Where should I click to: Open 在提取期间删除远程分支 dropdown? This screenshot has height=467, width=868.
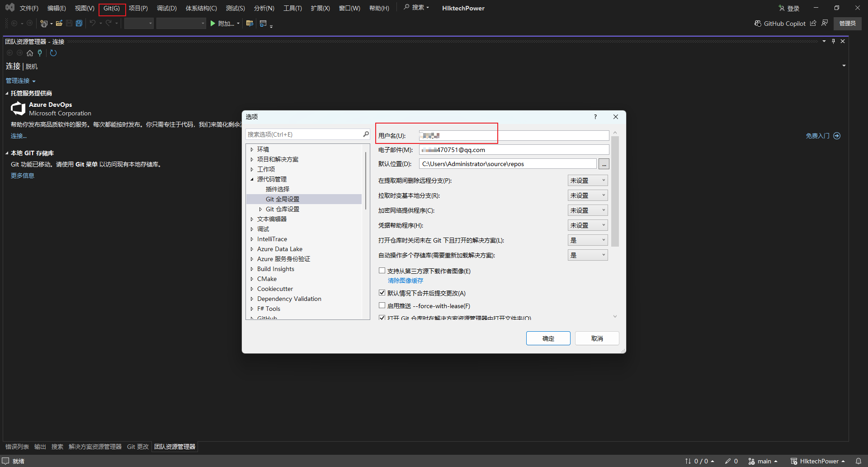pyautogui.click(x=587, y=181)
